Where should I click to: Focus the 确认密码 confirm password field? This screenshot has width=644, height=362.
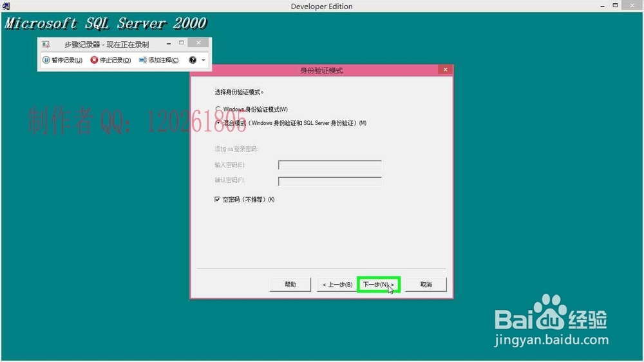(x=330, y=181)
